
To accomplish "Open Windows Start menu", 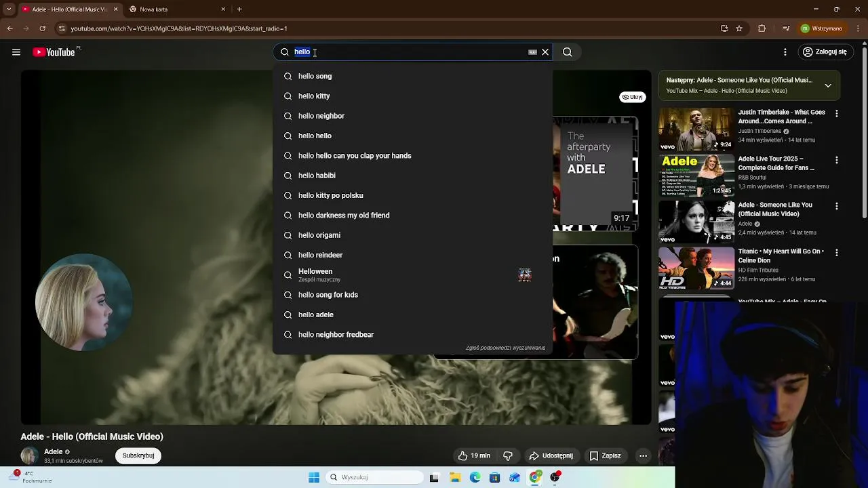I will click(x=314, y=478).
